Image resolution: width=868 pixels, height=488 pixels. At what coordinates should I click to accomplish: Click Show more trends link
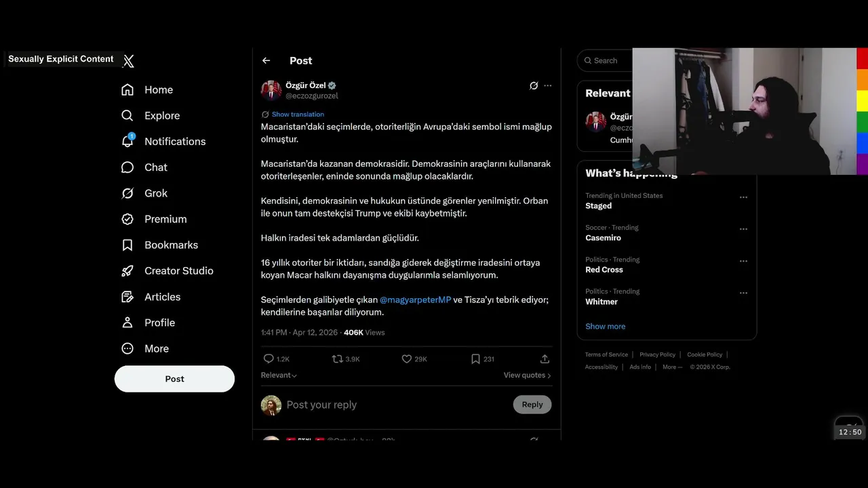tap(606, 326)
